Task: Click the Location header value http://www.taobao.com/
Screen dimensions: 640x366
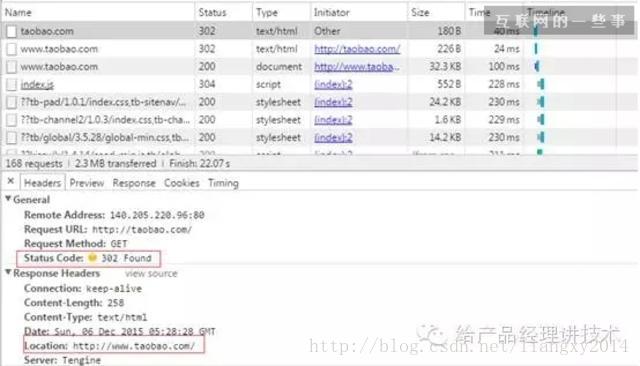Action: [133, 346]
